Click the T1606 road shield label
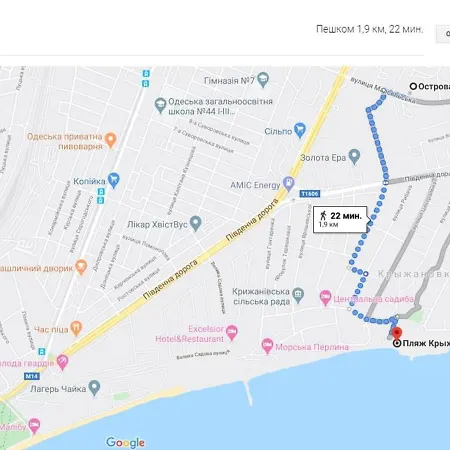The height and width of the screenshot is (450, 450). (310, 194)
